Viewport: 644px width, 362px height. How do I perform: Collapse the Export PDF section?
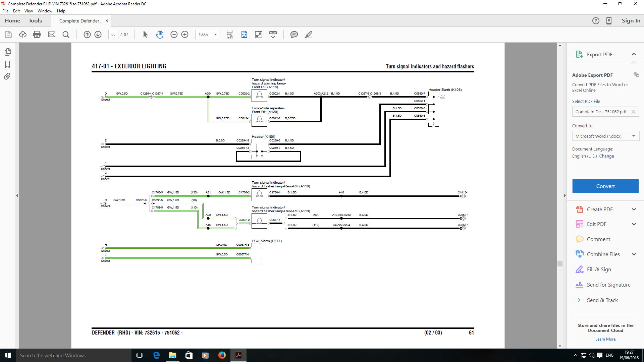(x=634, y=54)
